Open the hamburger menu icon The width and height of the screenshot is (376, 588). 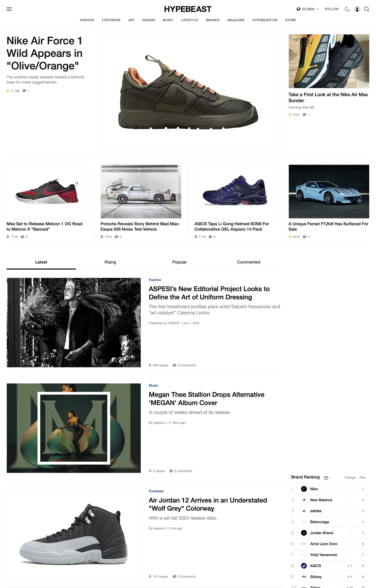9,9
